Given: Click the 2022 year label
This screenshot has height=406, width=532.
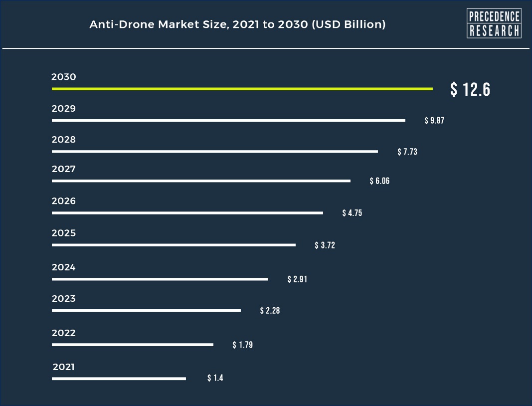Looking at the screenshot, I should [x=64, y=333].
